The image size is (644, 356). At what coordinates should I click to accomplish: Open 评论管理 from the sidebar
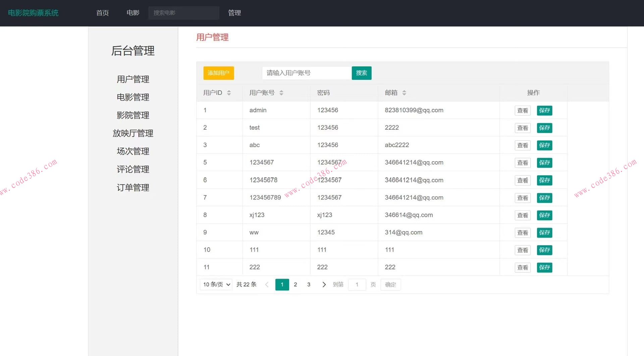click(x=133, y=169)
